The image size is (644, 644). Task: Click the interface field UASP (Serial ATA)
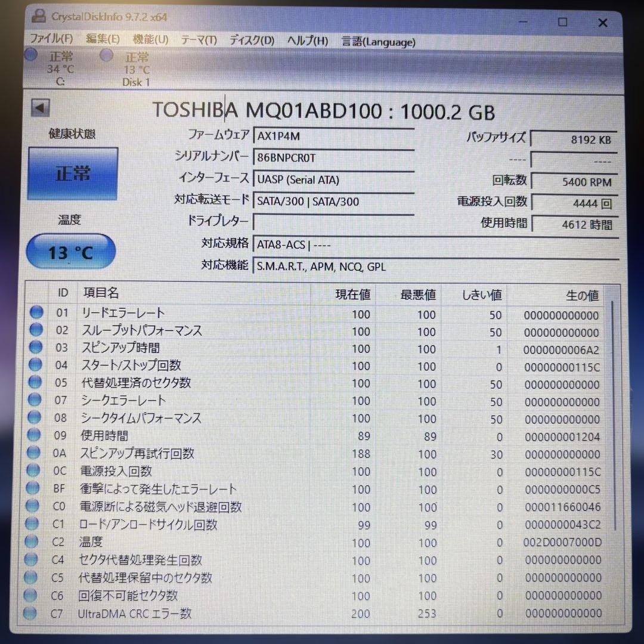click(334, 179)
